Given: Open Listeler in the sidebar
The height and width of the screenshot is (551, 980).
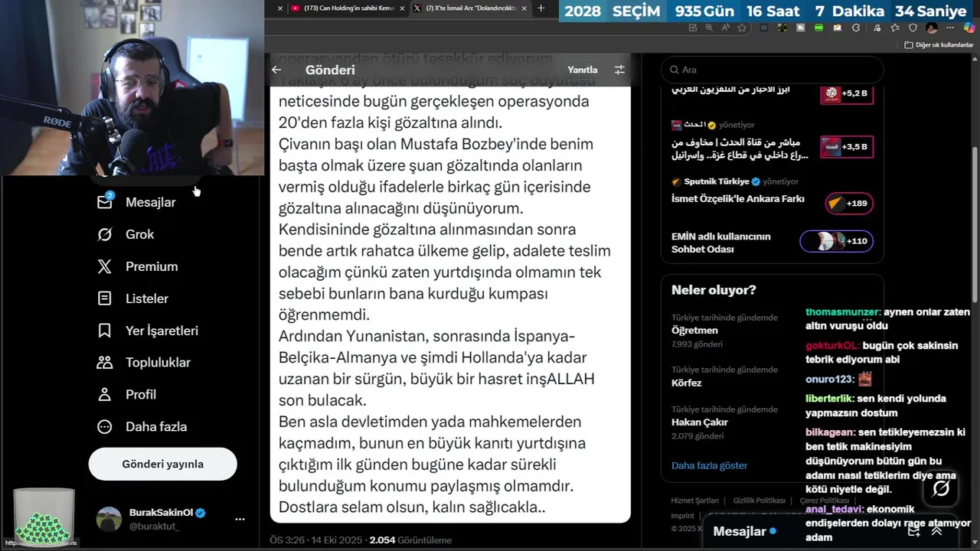Looking at the screenshot, I should click(132, 298).
